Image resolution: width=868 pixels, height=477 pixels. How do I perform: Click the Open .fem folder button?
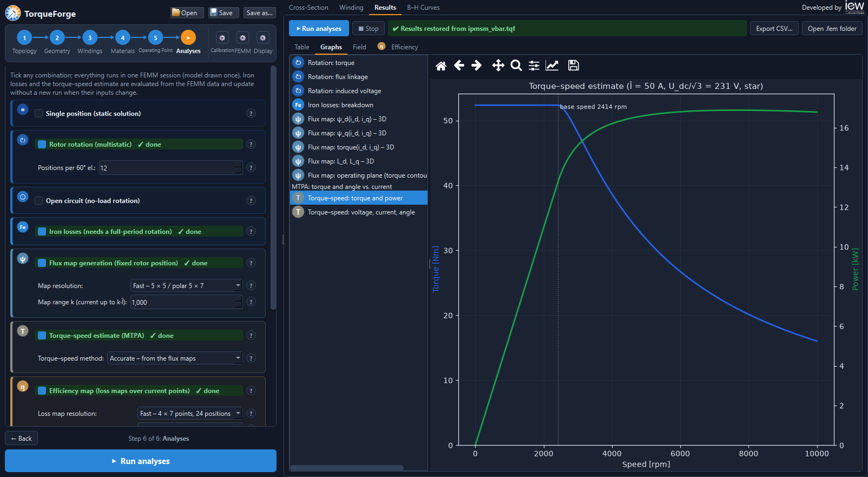(x=832, y=29)
